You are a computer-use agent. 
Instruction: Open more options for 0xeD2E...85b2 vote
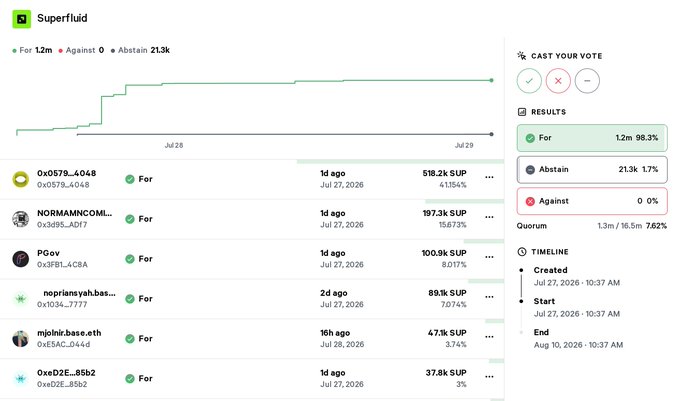[489, 377]
